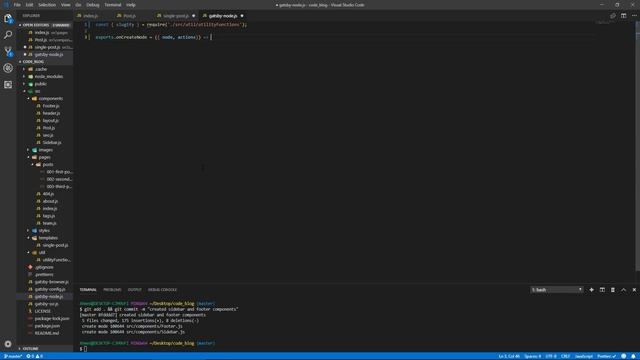This screenshot has width=640, height=360.
Task: Collapse the CODE_BLOG project section
Action: click(x=45, y=62)
